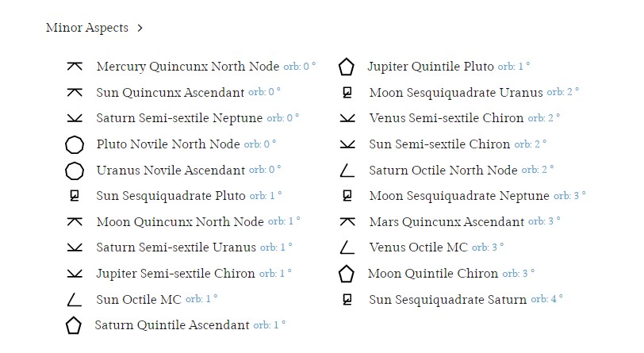Click Sun Sesquiquadrate Saturn aspect text
The width and height of the screenshot is (644, 353).
pyautogui.click(x=447, y=300)
